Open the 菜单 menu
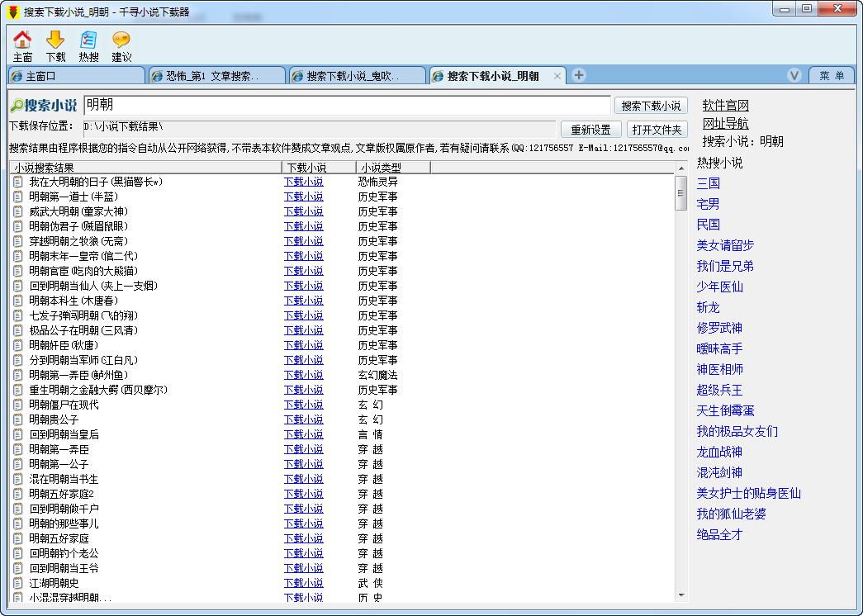The width and height of the screenshot is (863, 616). pos(832,74)
